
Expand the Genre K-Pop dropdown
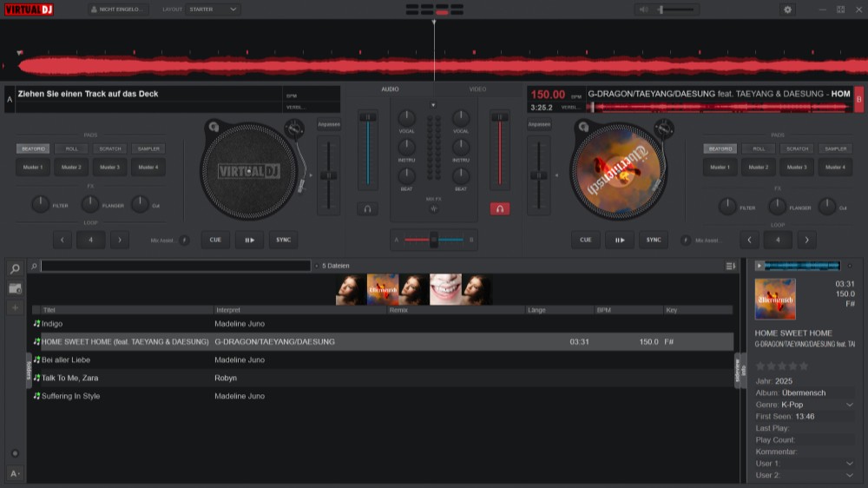pos(849,405)
